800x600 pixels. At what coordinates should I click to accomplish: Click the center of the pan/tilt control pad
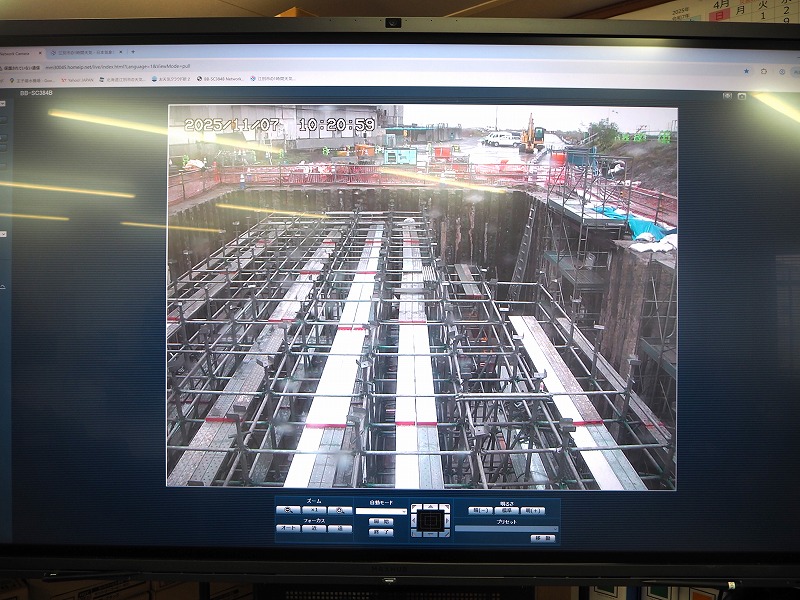(430, 520)
